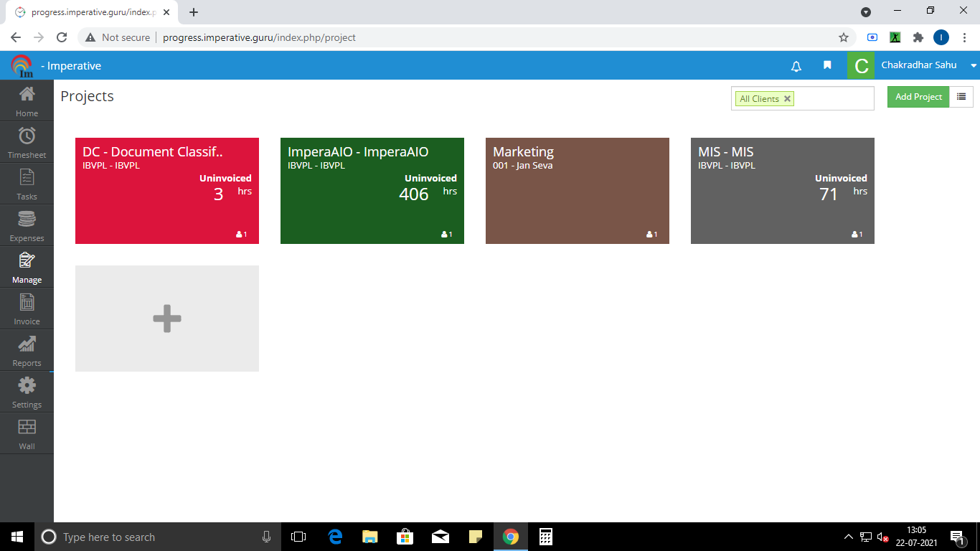This screenshot has width=980, height=551.
Task: Click the client filter input box
Action: pos(832,99)
